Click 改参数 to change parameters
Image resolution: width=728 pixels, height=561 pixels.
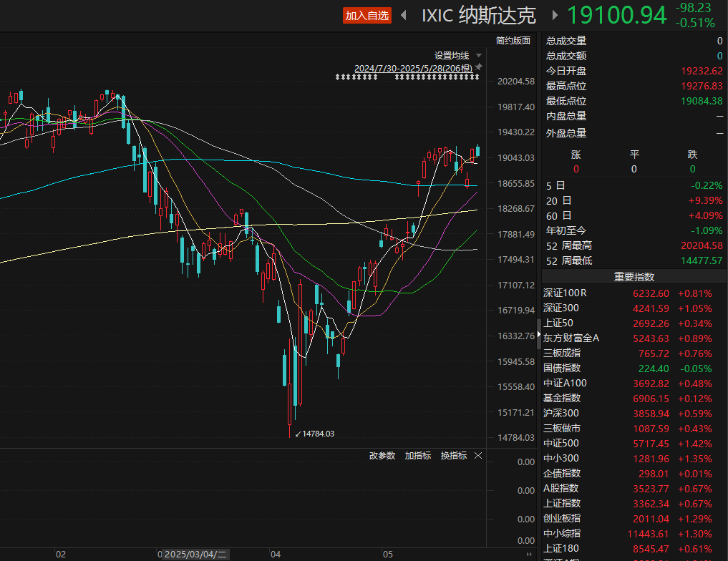point(382,456)
